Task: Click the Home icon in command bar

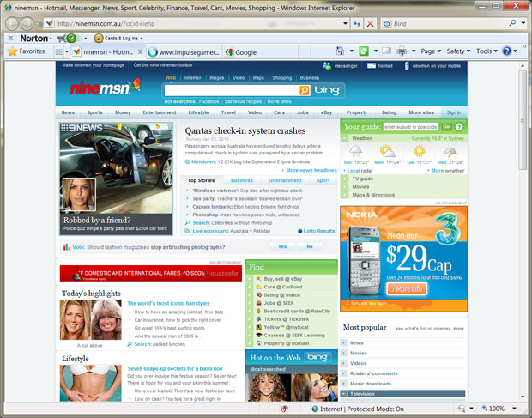Action: pos(340,51)
